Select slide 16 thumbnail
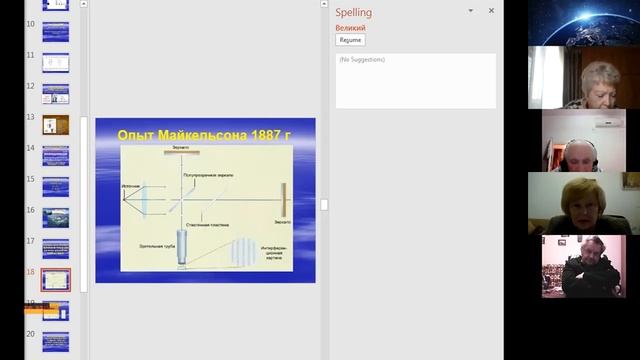Viewport: 640px width, 360px height. point(56,218)
